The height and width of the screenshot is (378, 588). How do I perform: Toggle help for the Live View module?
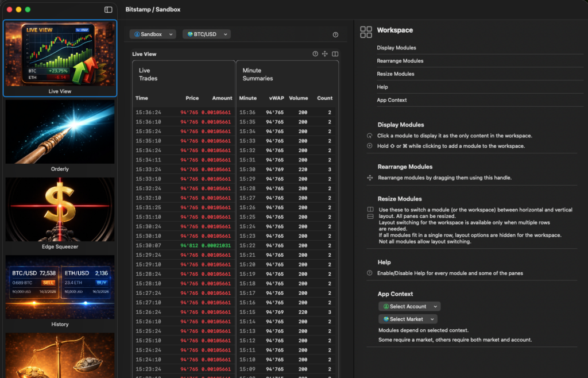[x=315, y=54]
